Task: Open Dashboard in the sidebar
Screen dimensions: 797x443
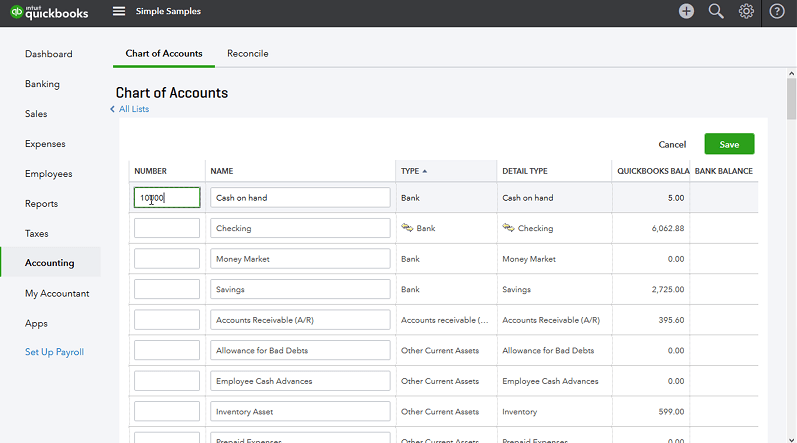Action: pos(49,54)
